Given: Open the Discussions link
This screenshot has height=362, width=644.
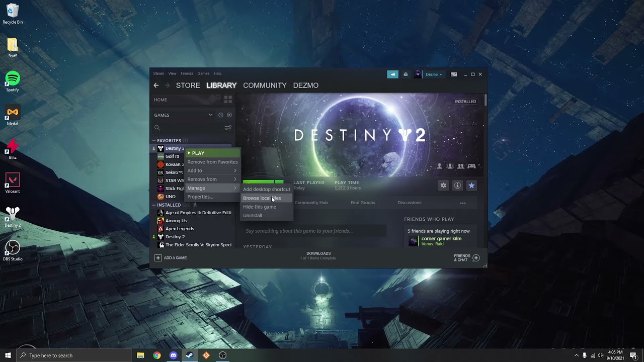Looking at the screenshot, I should point(410,203).
